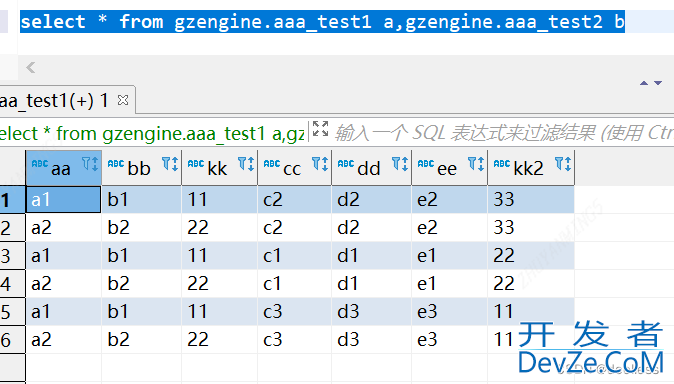
Task: Click cell e1 in row 4
Action: pos(450,284)
